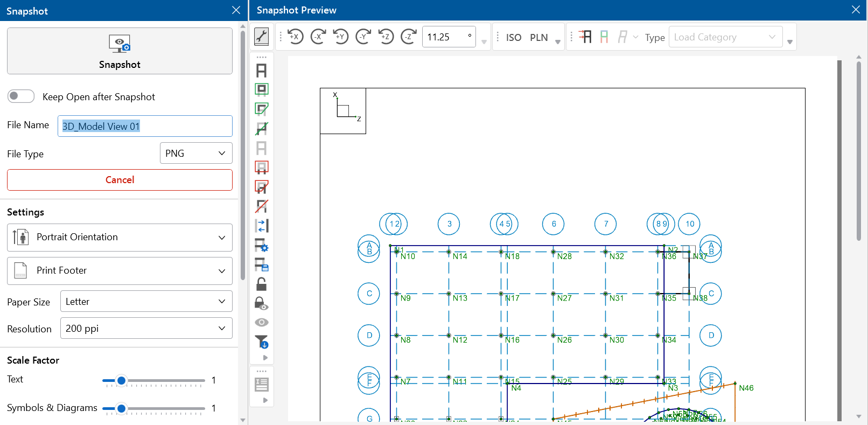Viewport: 868px width, 425px height.
Task: Toggle Keep Open after Snapshot switch
Action: click(21, 96)
